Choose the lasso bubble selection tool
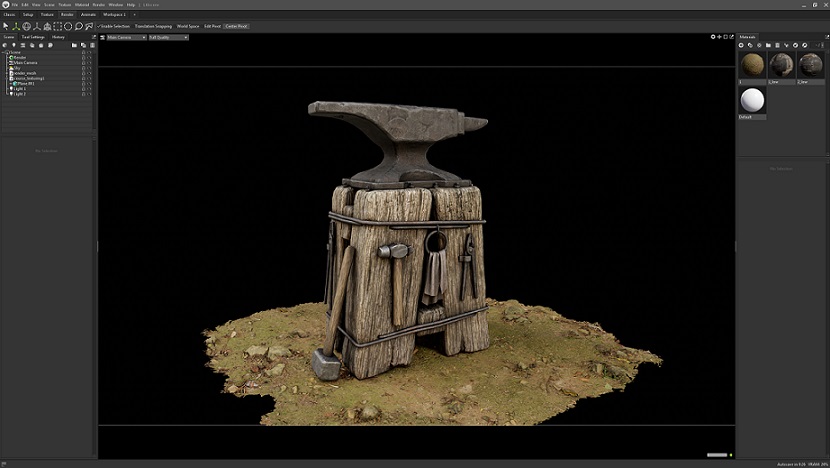830x468 pixels. pyautogui.click(x=78, y=26)
